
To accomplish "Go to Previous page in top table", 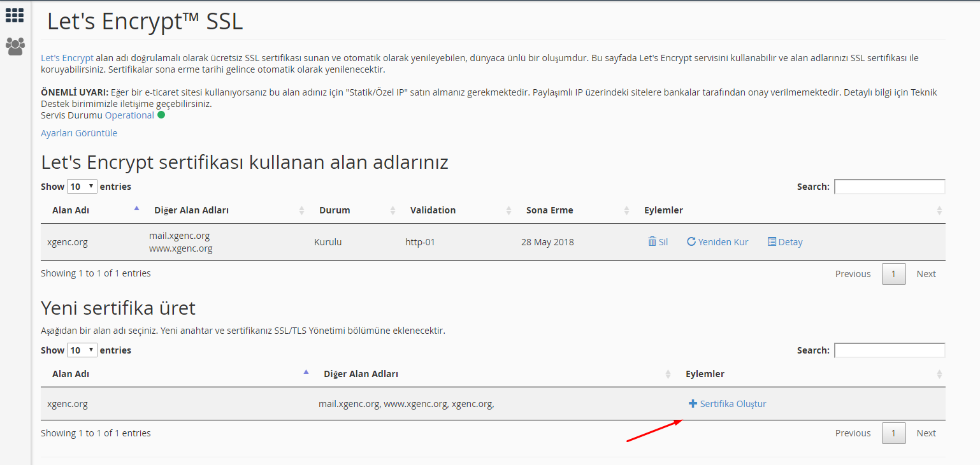I will pos(853,274).
